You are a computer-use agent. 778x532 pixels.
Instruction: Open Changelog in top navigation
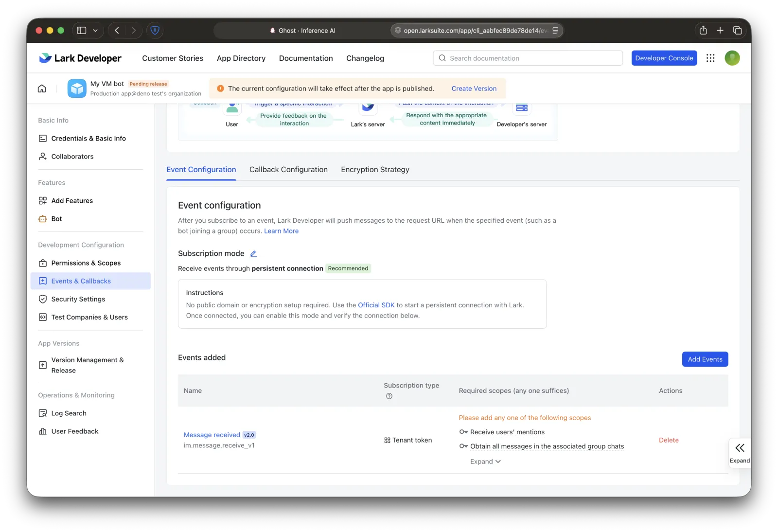pos(365,58)
